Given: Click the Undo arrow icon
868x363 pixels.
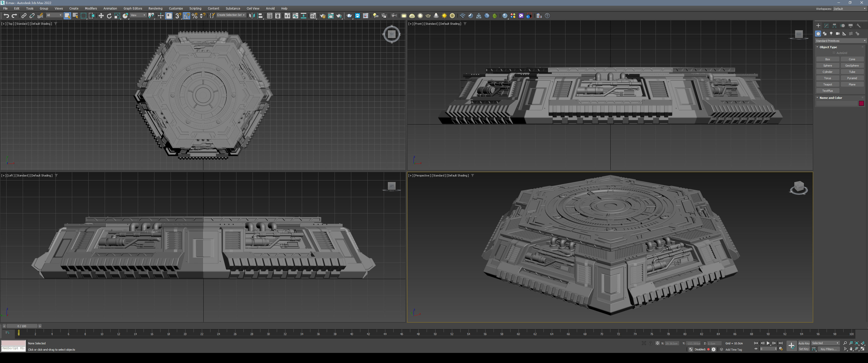Looking at the screenshot, I should click(x=6, y=16).
